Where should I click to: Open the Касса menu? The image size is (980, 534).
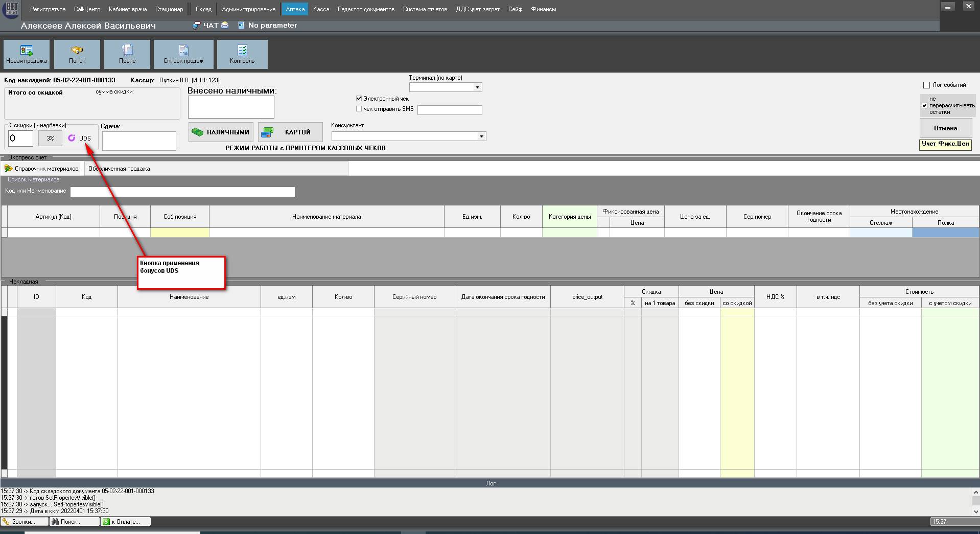point(321,9)
